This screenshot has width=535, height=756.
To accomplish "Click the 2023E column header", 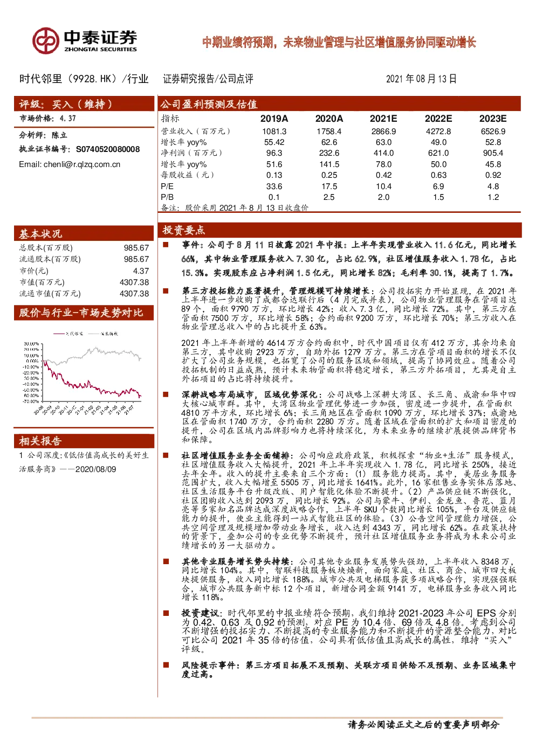I will 493,119.
